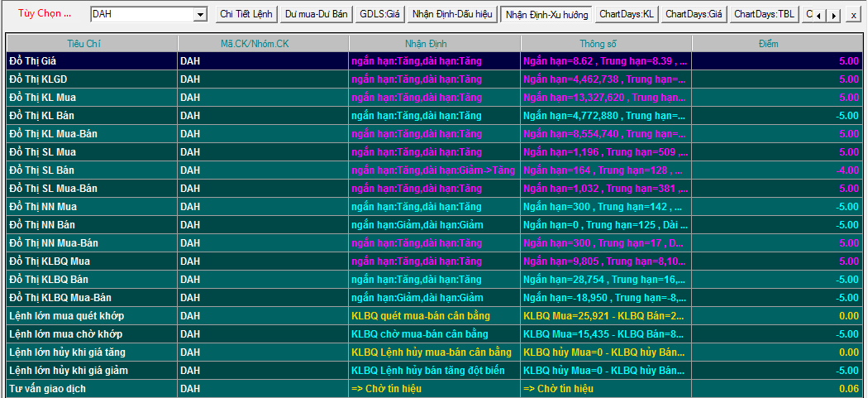Switch to Chi Tiết Lệnh tab
This screenshot has width=868, height=398.
[246, 14]
